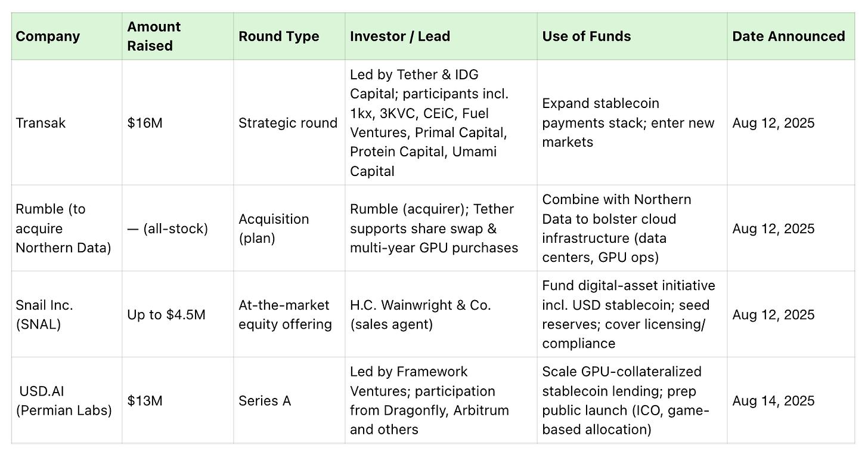Select the Aug 14, 2025 date cell
Image resolution: width=868 pixels, height=457 pixels.
[x=773, y=401]
